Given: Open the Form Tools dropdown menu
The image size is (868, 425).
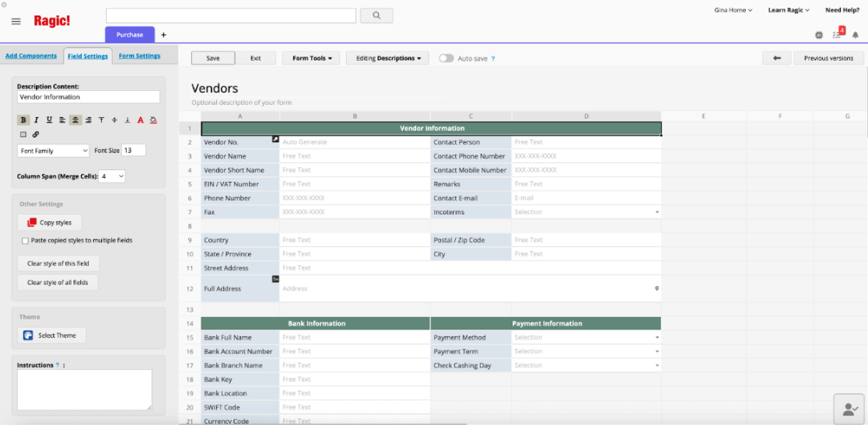Looking at the screenshot, I should click(311, 58).
